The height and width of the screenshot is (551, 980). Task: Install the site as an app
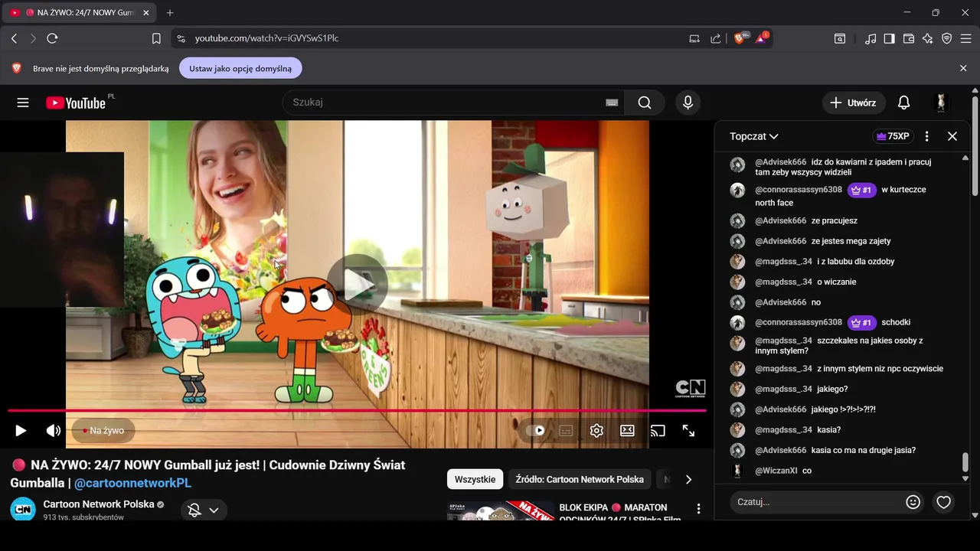(694, 38)
